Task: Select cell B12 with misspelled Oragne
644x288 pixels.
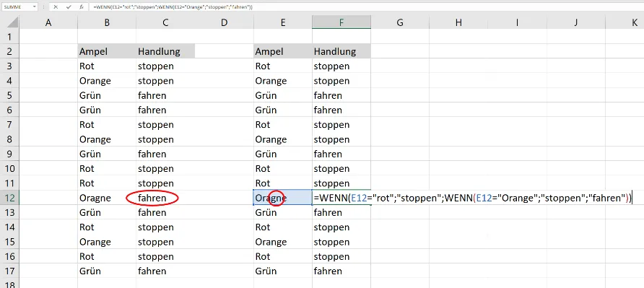Action: [107, 198]
